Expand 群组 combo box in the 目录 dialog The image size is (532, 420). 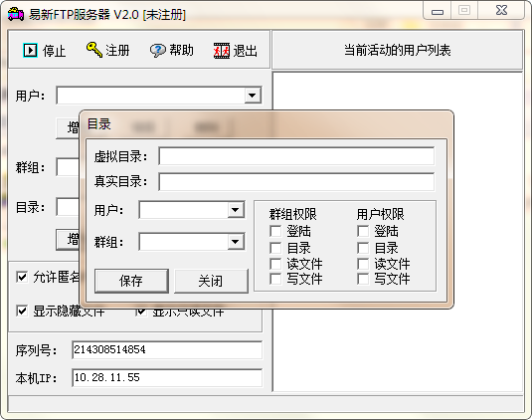pos(236,242)
